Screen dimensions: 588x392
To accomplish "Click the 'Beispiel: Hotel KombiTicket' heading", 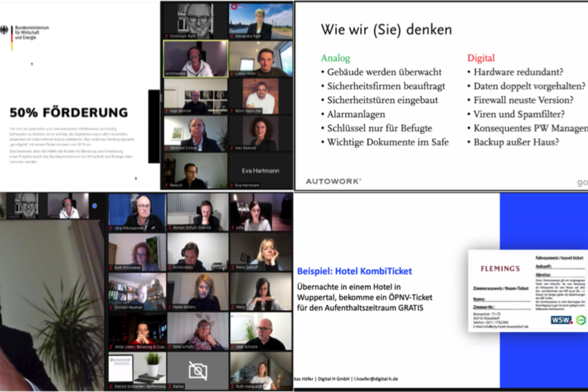I will point(354,271).
